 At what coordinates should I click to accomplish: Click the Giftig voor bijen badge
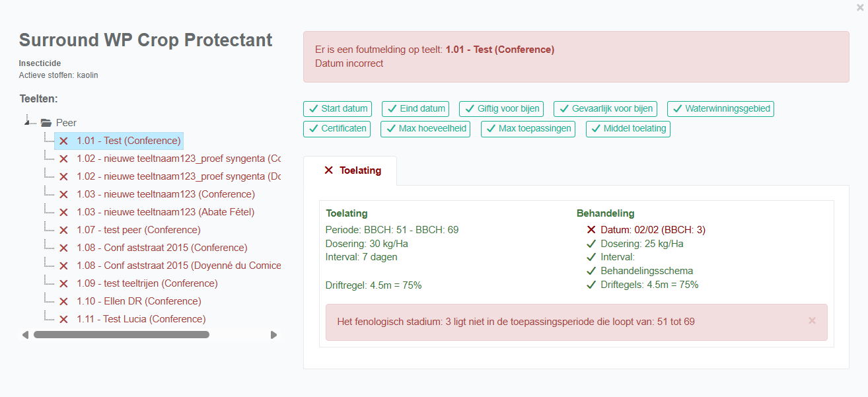(501, 109)
